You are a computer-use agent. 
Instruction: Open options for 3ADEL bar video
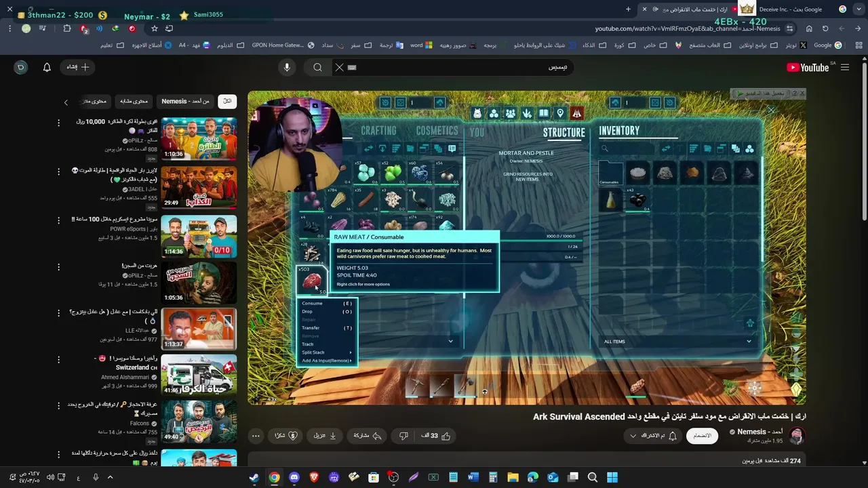(x=58, y=171)
